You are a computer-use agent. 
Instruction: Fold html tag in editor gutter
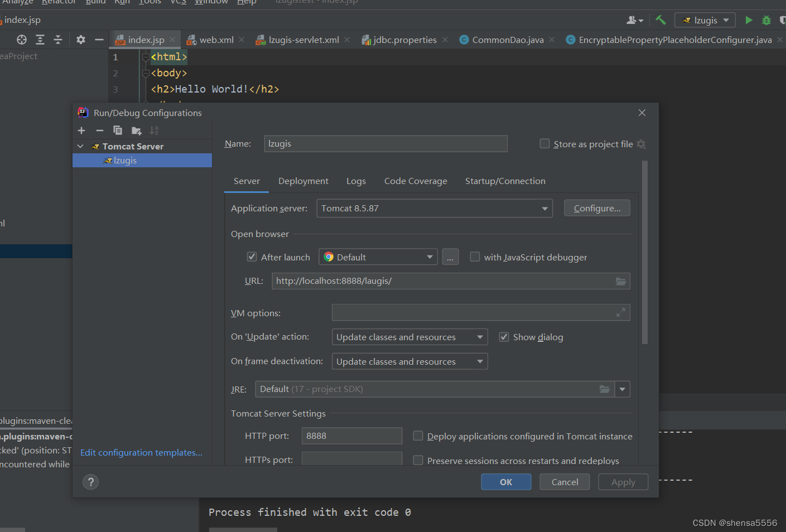[x=146, y=57]
